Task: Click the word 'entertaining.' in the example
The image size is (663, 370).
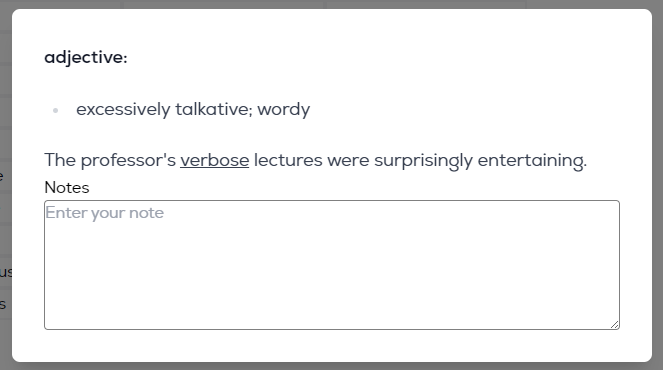Action: pos(532,161)
